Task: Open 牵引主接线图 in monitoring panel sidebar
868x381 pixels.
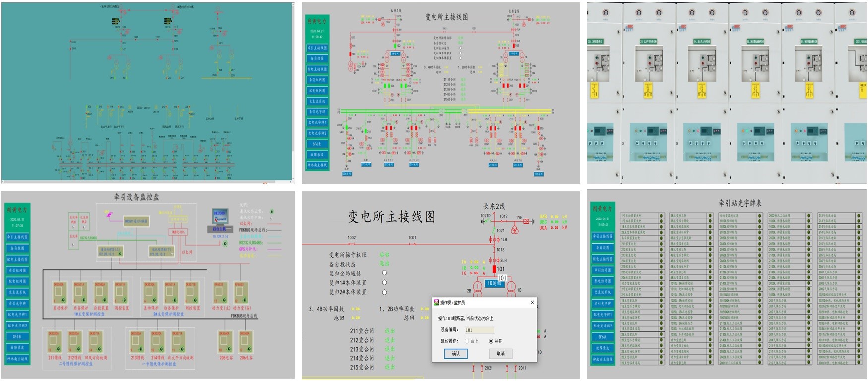Action: tap(17, 237)
